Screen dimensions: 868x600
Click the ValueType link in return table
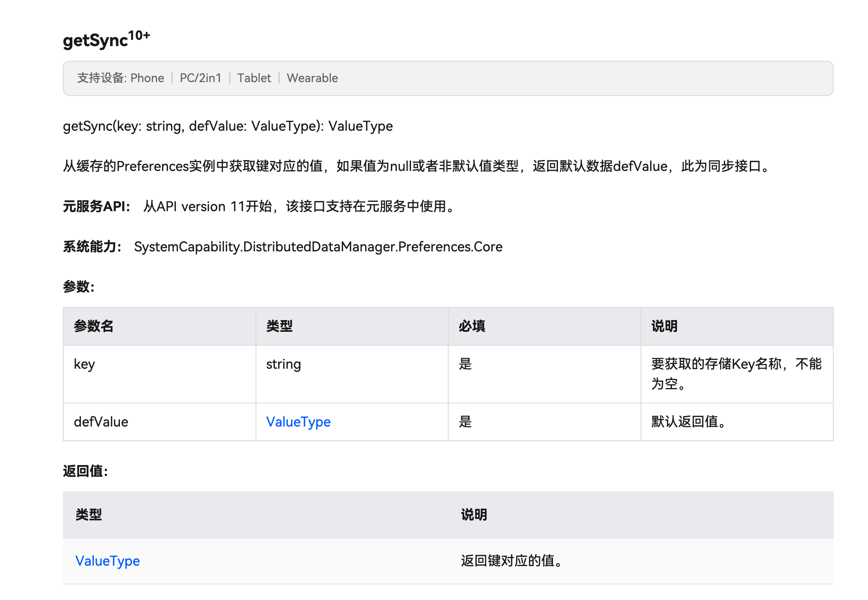click(x=108, y=561)
